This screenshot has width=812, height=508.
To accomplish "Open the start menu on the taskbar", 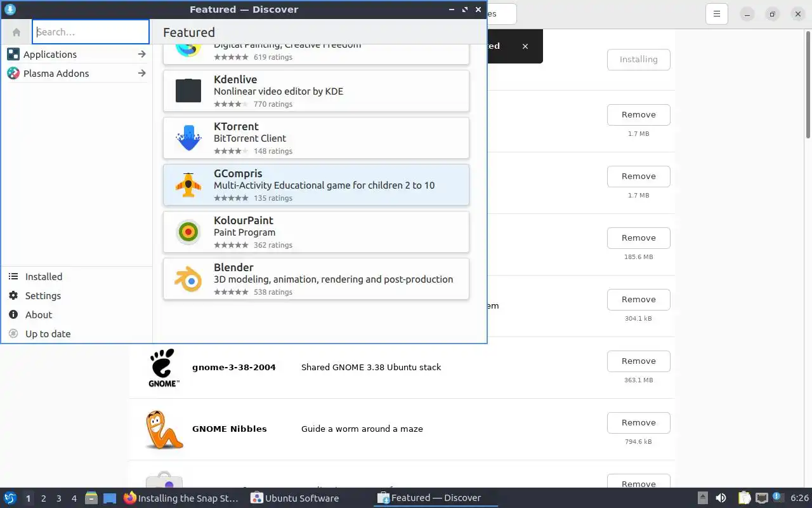I will click(x=10, y=498).
